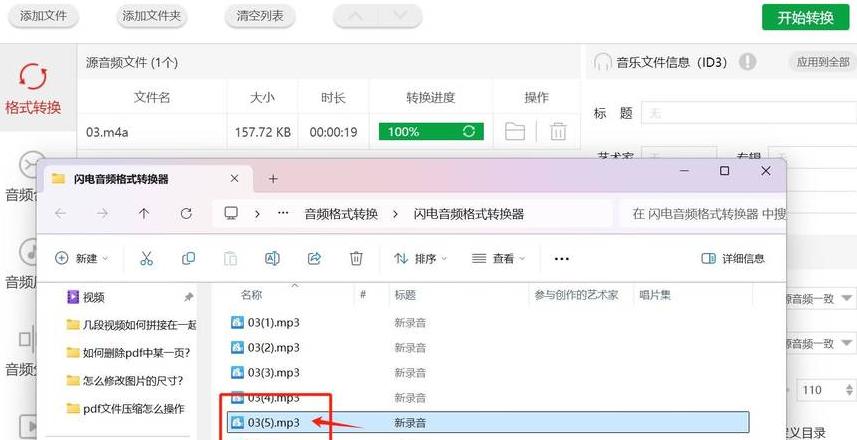Toggle the 详细信息 details pane

pyautogui.click(x=733, y=259)
